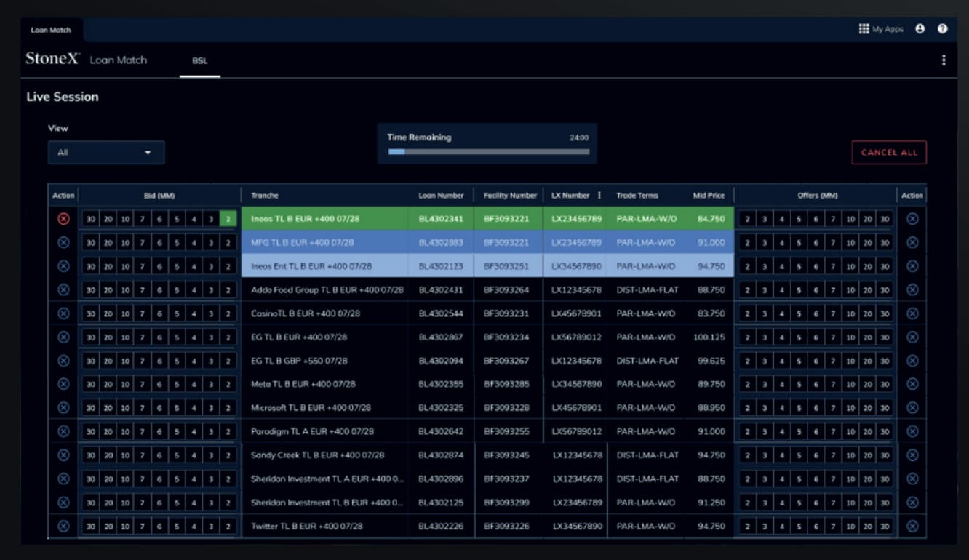
Task: Click the red cancel icon on Ineos TL B row
Action: [63, 219]
